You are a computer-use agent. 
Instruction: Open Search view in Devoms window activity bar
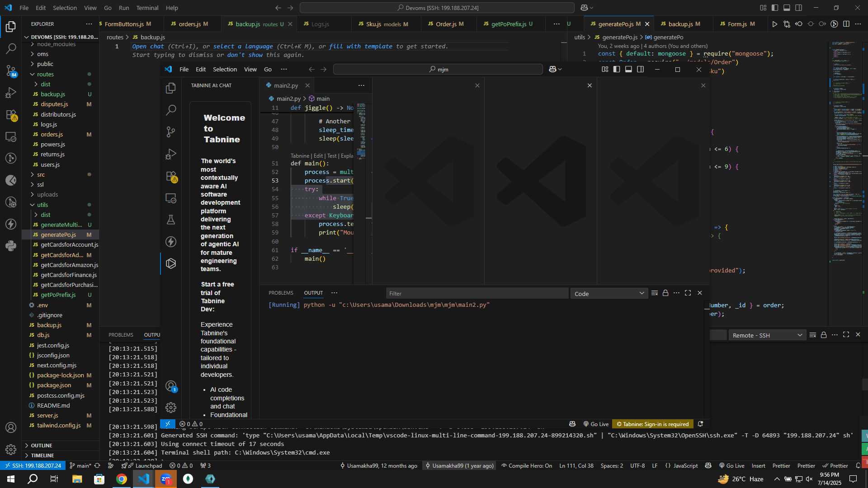pyautogui.click(x=11, y=48)
